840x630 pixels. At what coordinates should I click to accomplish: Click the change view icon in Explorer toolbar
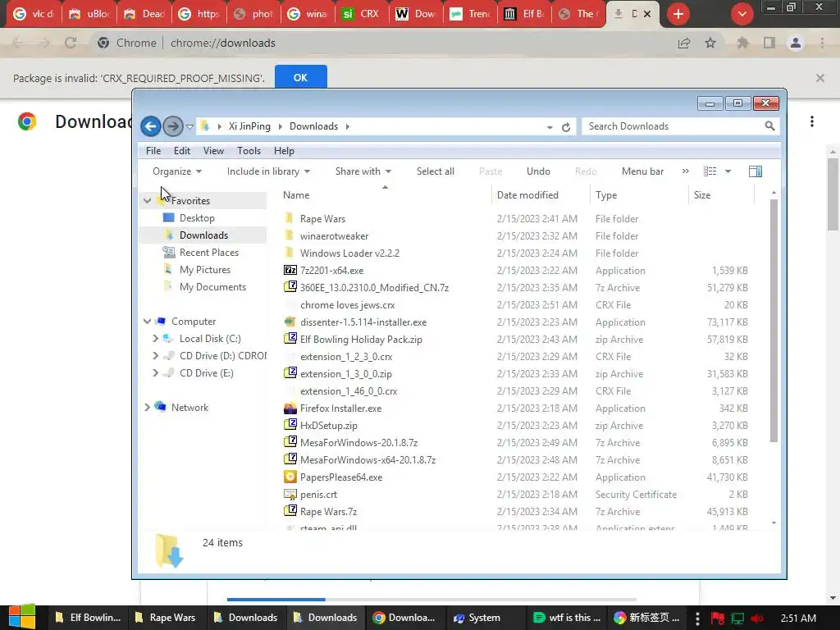pyautogui.click(x=710, y=171)
